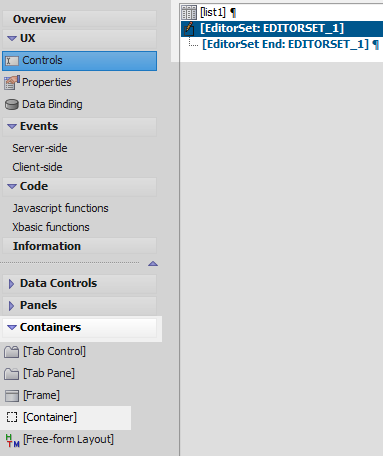Open the Data Binding page
This screenshot has height=456, width=383.
coord(52,104)
